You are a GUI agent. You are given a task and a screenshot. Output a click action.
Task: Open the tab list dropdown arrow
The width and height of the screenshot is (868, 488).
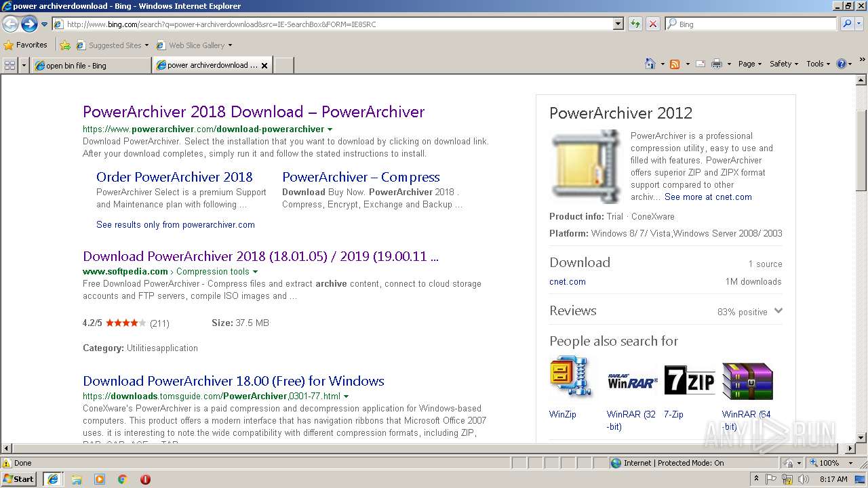[24, 65]
